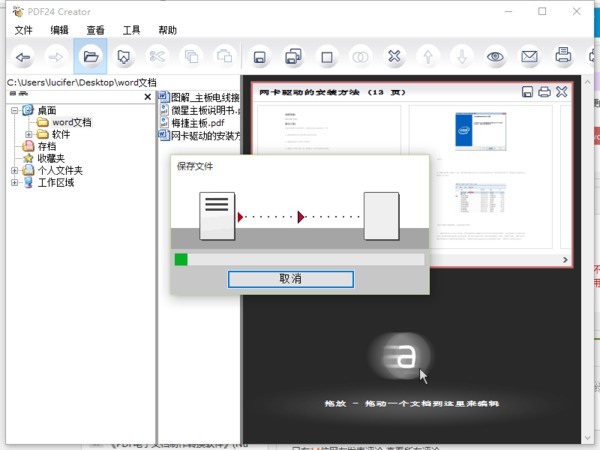Open the 工具 menu

click(x=131, y=30)
